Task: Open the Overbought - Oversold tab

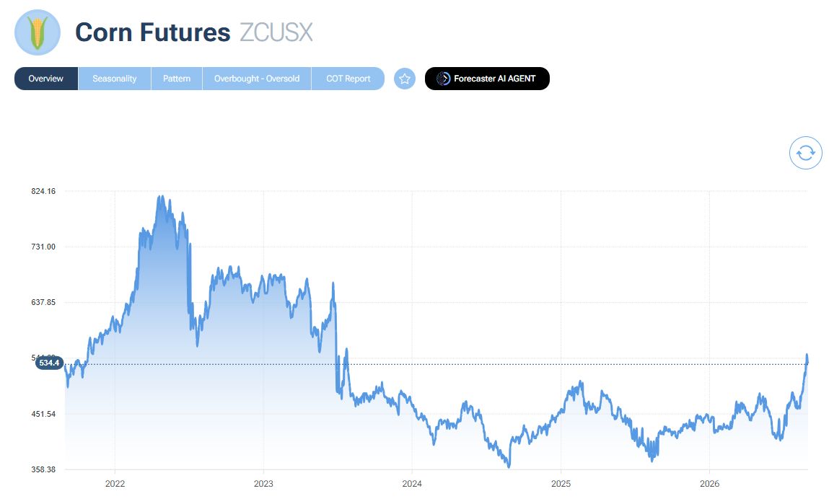Action: click(x=257, y=79)
